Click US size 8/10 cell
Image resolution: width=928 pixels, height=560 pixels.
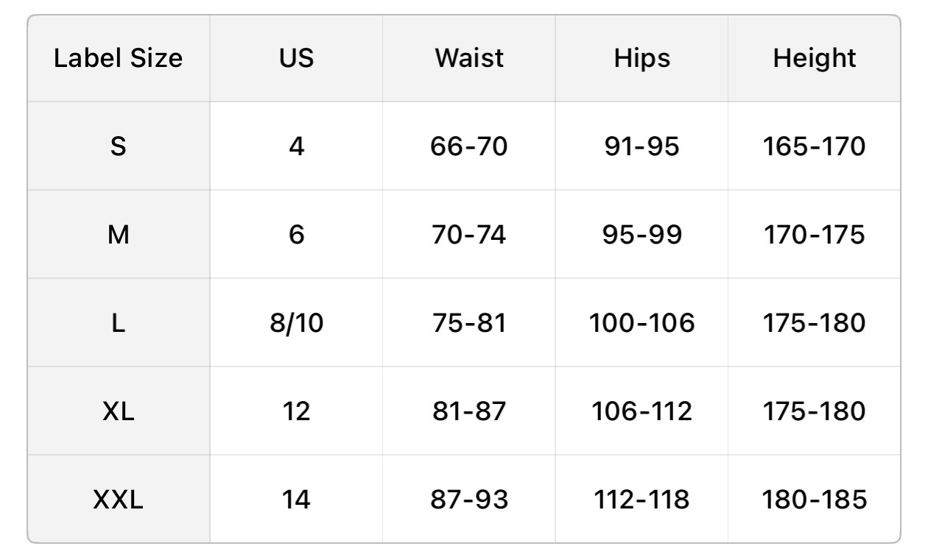[x=296, y=323]
